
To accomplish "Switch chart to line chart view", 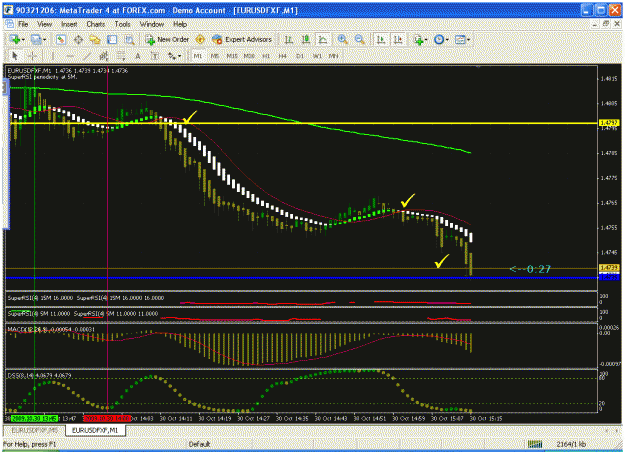I will [322, 39].
